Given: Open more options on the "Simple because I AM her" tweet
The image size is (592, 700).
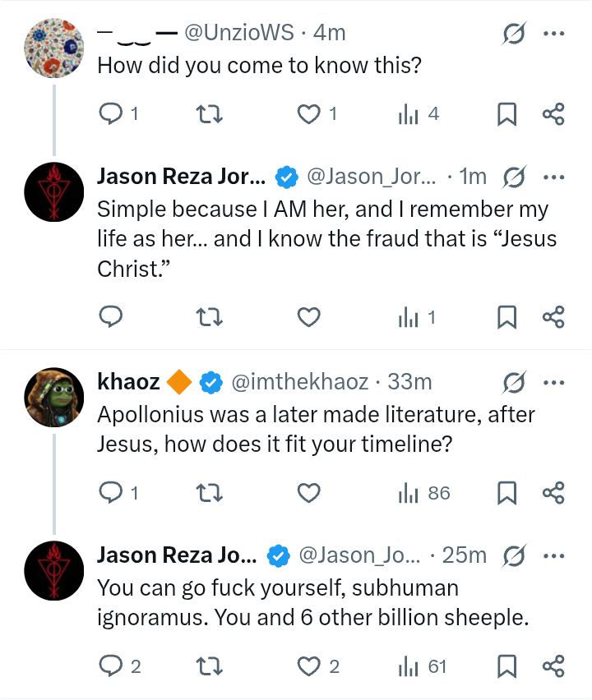Looking at the screenshot, I should point(553,177).
